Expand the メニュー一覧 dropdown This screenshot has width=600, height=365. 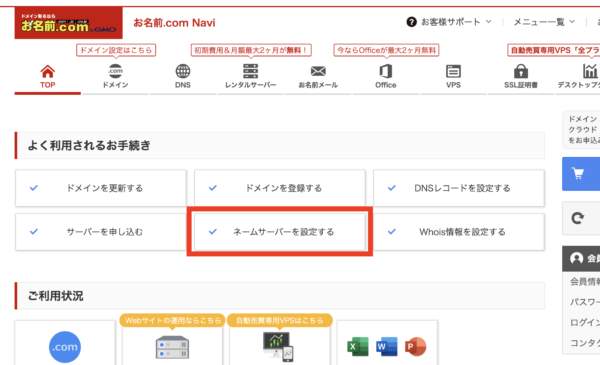point(544,22)
